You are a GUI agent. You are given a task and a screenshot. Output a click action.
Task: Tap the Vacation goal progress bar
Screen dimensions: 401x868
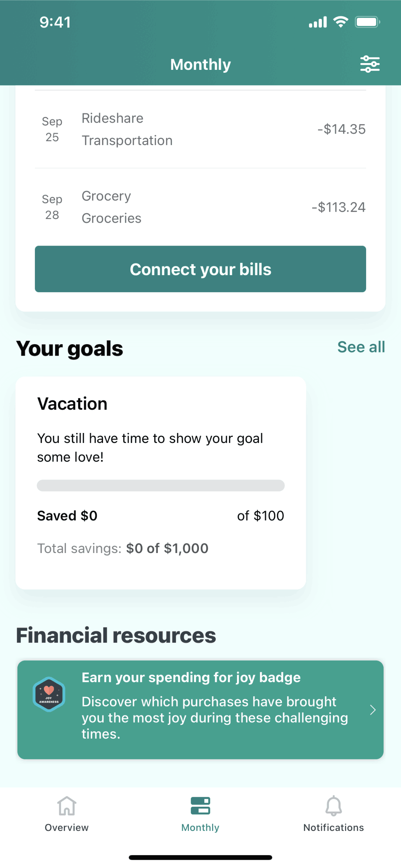[x=161, y=486]
